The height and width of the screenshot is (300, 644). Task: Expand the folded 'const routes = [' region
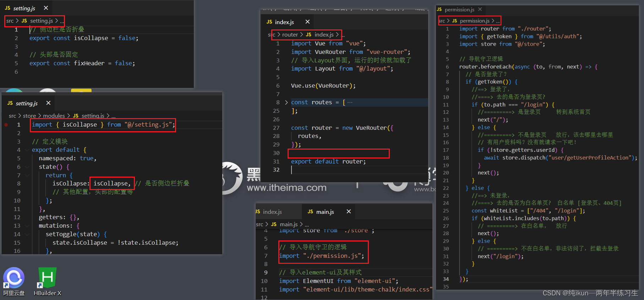[x=286, y=102]
